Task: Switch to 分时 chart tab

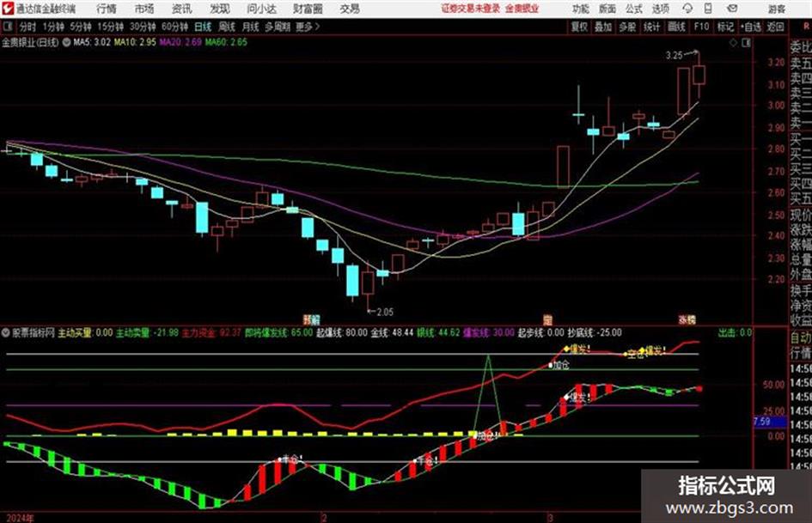Action: (x=27, y=27)
